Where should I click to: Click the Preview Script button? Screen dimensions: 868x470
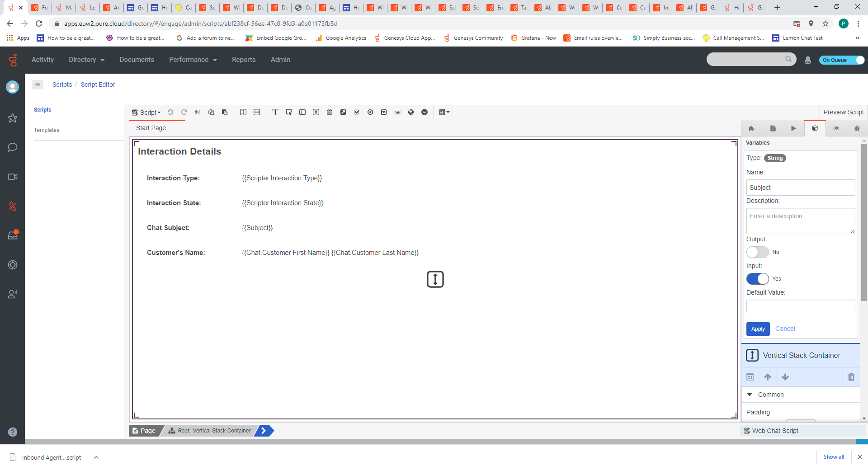pos(844,112)
